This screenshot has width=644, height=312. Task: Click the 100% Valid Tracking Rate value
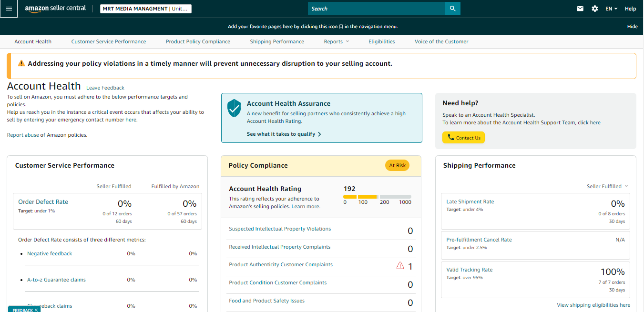pyautogui.click(x=613, y=272)
